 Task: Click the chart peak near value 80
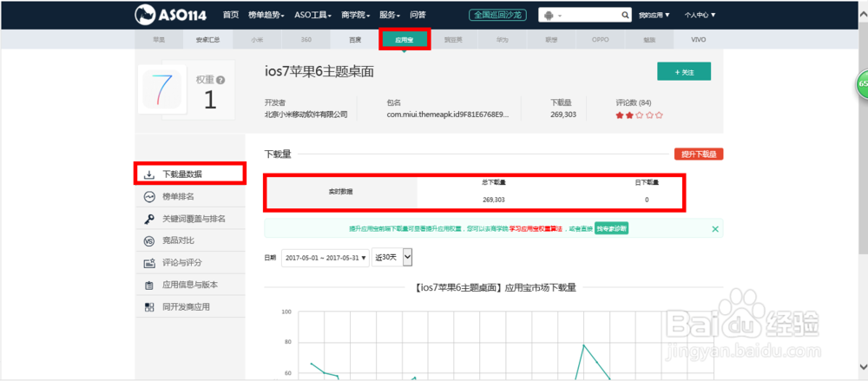tap(583, 345)
